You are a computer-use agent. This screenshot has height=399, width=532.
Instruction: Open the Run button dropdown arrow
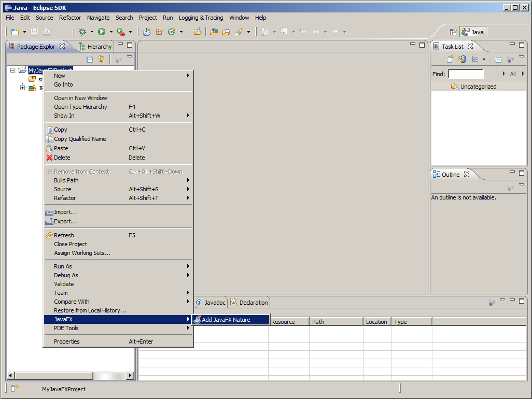pos(110,32)
